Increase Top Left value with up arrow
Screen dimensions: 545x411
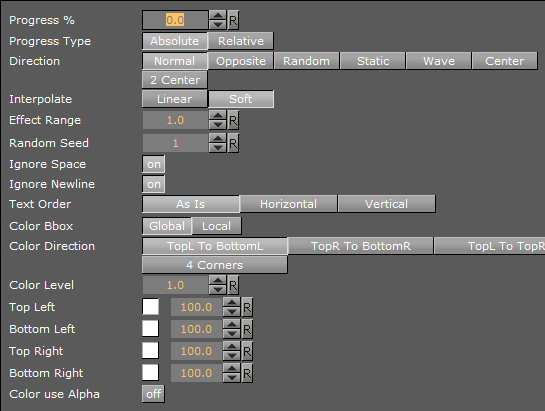232,303
